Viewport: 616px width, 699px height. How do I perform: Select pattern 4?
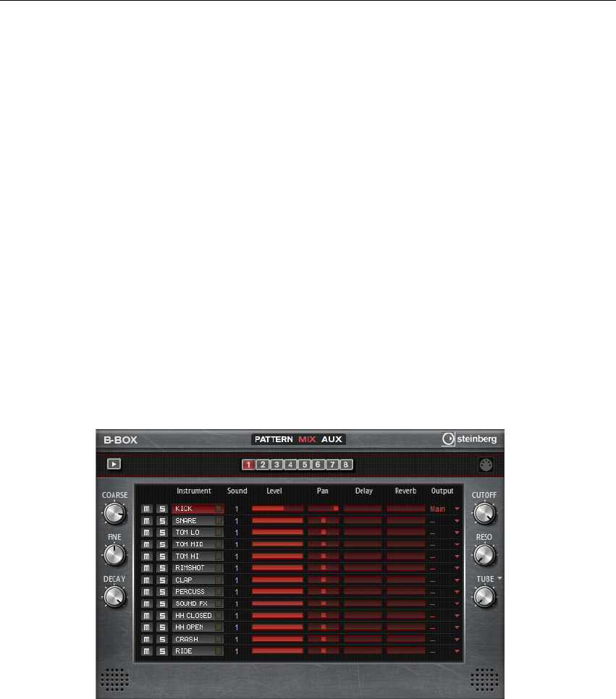[290, 465]
